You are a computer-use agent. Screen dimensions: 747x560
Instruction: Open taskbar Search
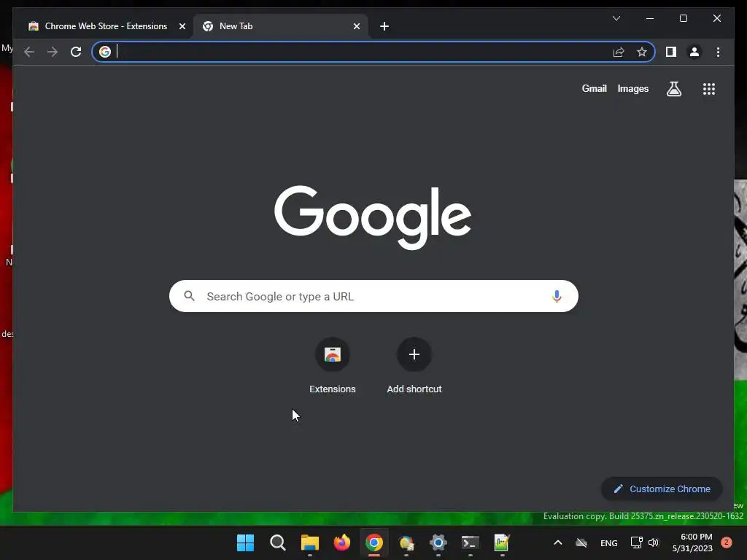pyautogui.click(x=277, y=542)
